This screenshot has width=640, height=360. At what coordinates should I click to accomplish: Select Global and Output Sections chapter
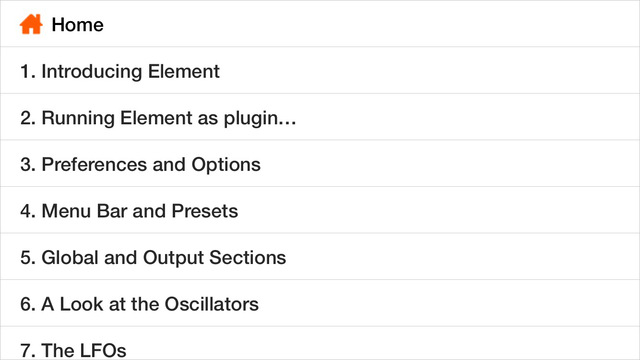(320, 257)
